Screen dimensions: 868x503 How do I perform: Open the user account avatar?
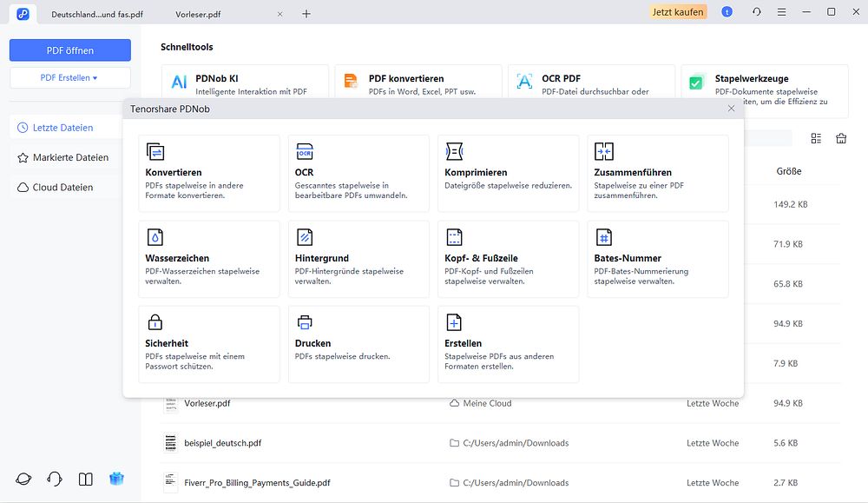(x=727, y=11)
